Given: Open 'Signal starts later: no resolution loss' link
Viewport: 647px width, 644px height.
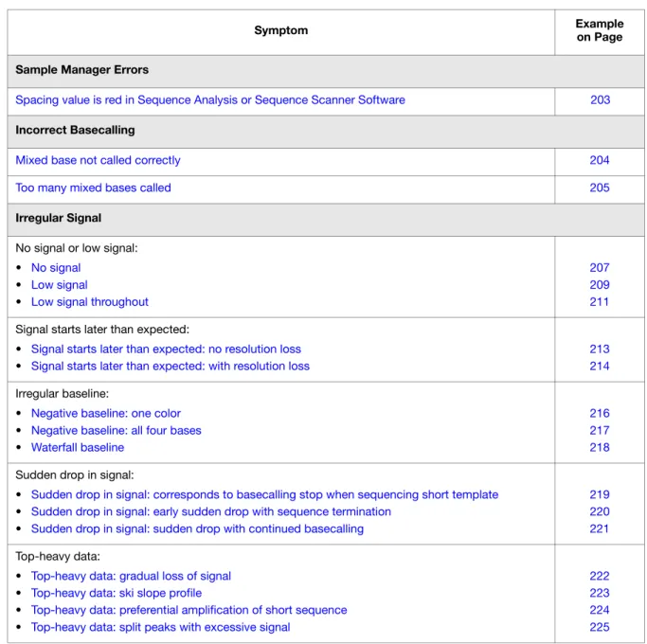Looking at the screenshot, I should (x=166, y=349).
